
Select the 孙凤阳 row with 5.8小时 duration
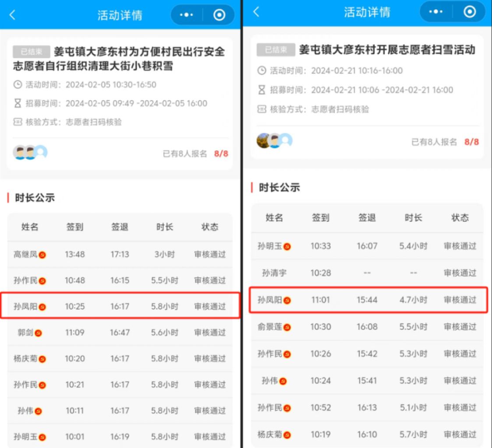tap(120, 306)
